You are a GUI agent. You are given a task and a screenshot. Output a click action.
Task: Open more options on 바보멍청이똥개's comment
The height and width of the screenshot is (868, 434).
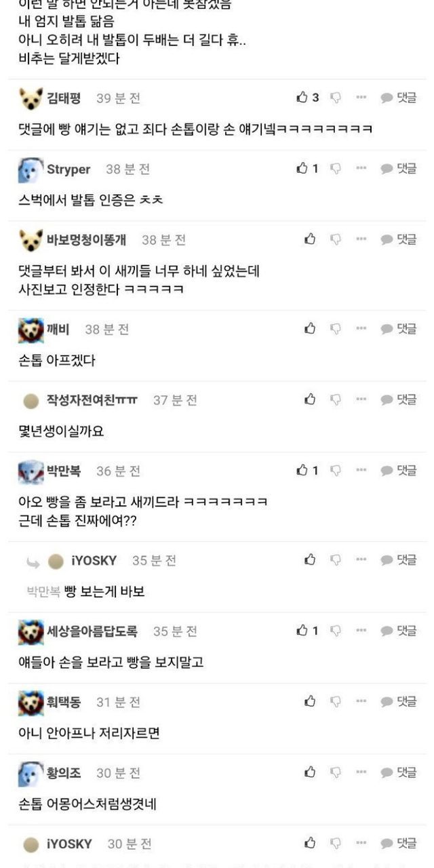coord(361,239)
